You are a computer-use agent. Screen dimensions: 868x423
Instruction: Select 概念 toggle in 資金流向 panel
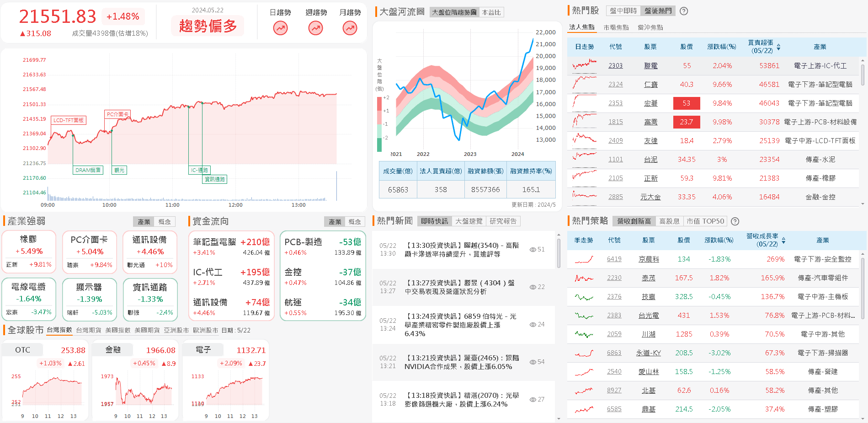click(x=355, y=222)
